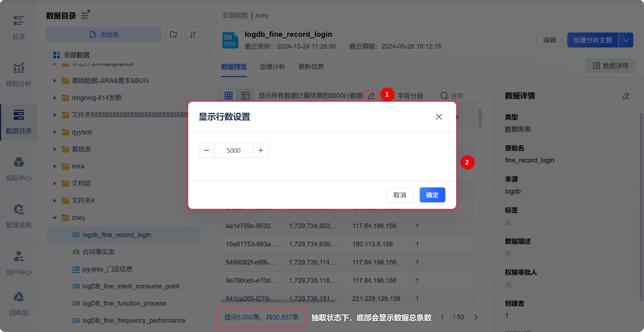Expand the 基础数据-JIRA&需求&BUG folder
Screen dimensions: 644x332
(x=55, y=81)
